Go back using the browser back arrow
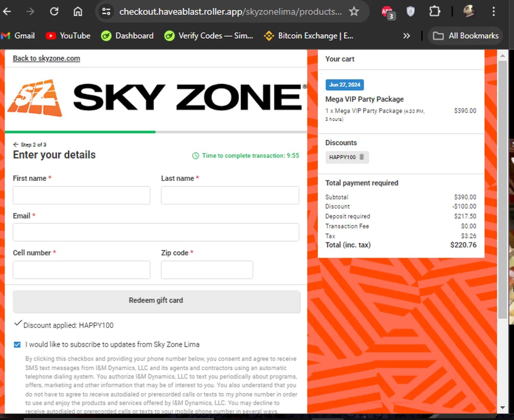This screenshot has width=514, height=420. point(7,12)
